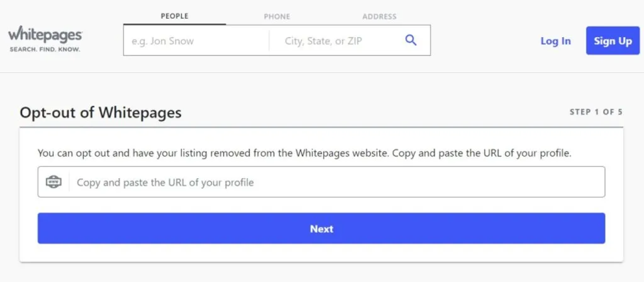This screenshot has width=644, height=282.
Task: Open the Log In link
Action: click(x=555, y=41)
